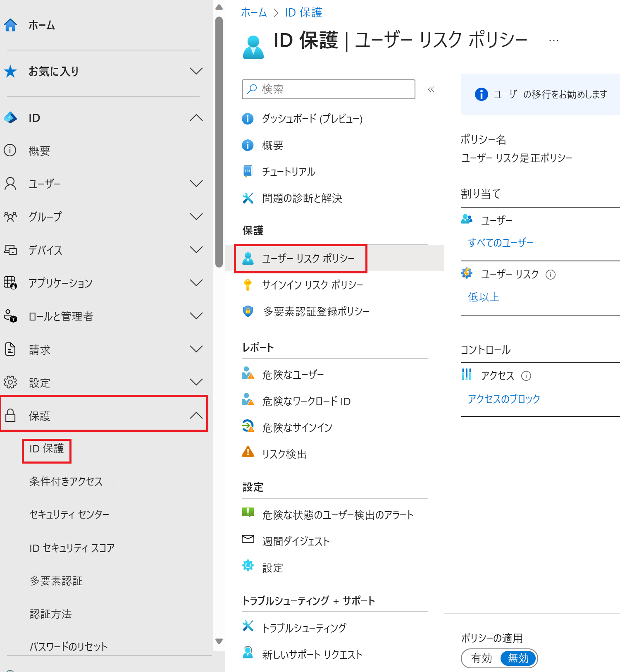Expand the ユーザー section chevron
The image size is (620, 672).
pos(196,184)
